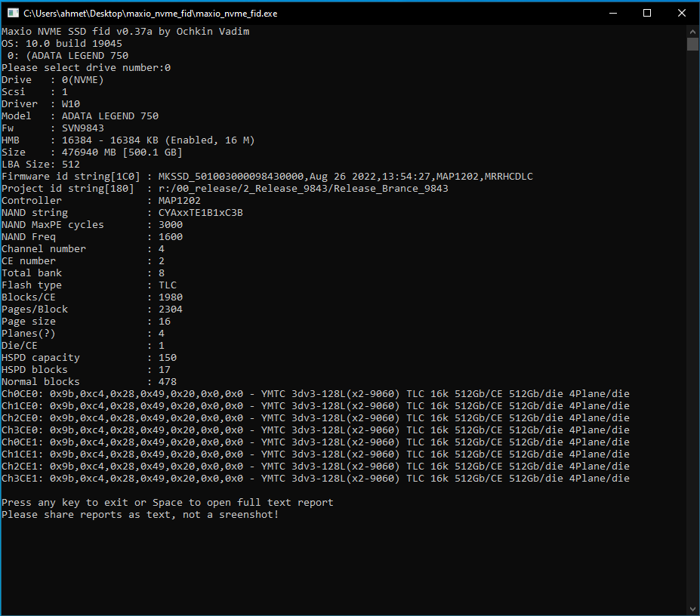Screen dimensions: 700x616
Task: Click the Size '476940 MB [500.1 GB]' value
Action: click(x=122, y=152)
